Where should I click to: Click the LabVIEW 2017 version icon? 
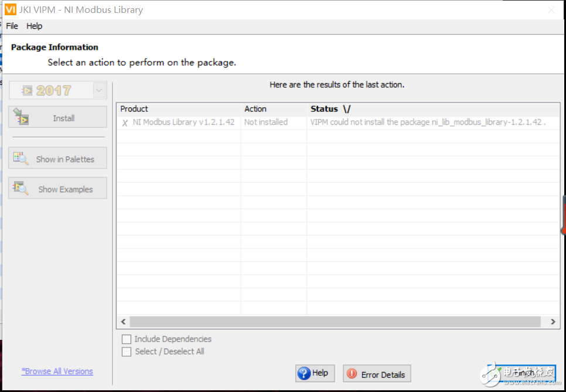[x=27, y=90]
